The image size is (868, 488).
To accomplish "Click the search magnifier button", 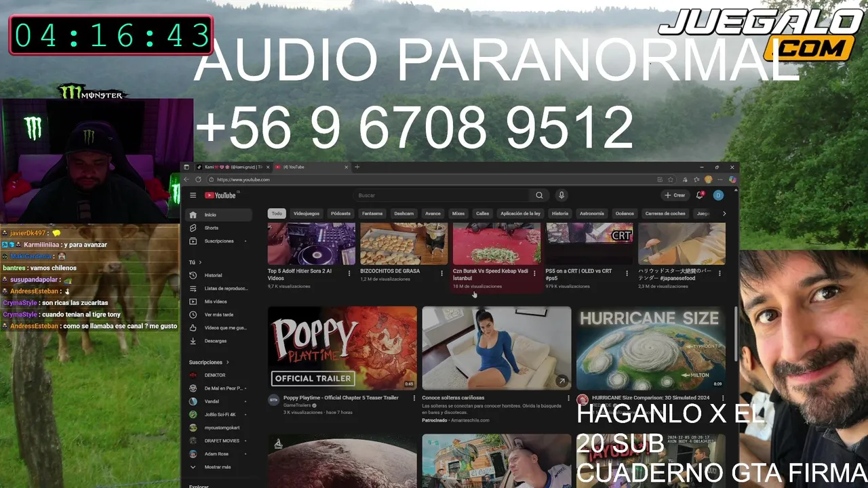I will pos(539,195).
